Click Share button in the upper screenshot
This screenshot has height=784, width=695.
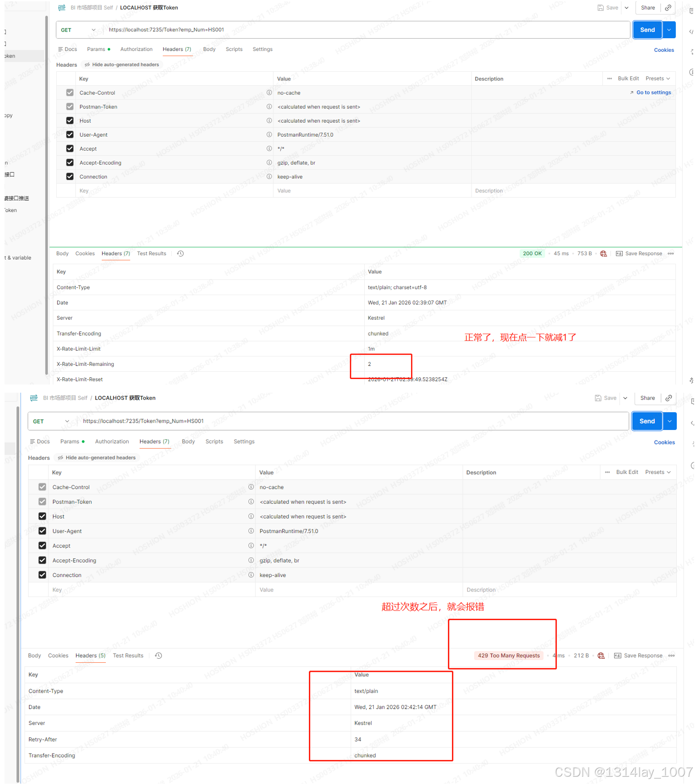pos(648,8)
